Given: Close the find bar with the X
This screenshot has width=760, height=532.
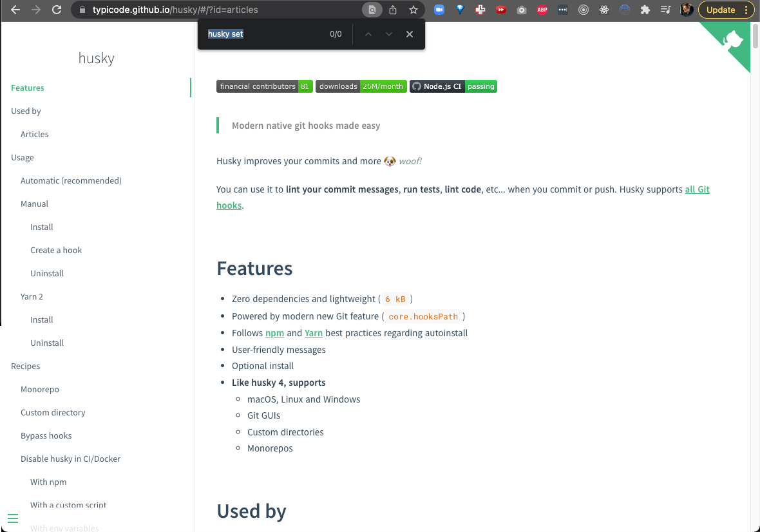Looking at the screenshot, I should [410, 33].
